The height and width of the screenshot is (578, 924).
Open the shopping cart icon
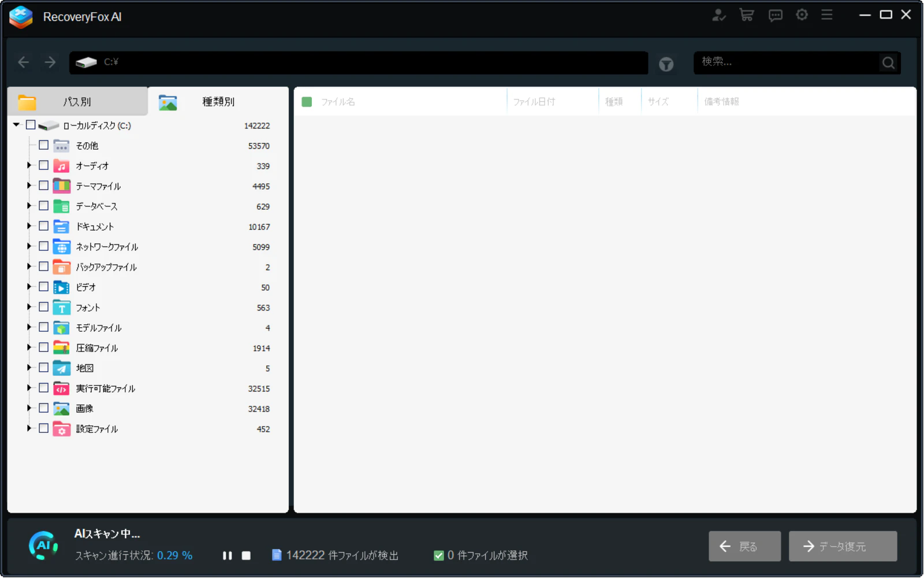pyautogui.click(x=746, y=15)
